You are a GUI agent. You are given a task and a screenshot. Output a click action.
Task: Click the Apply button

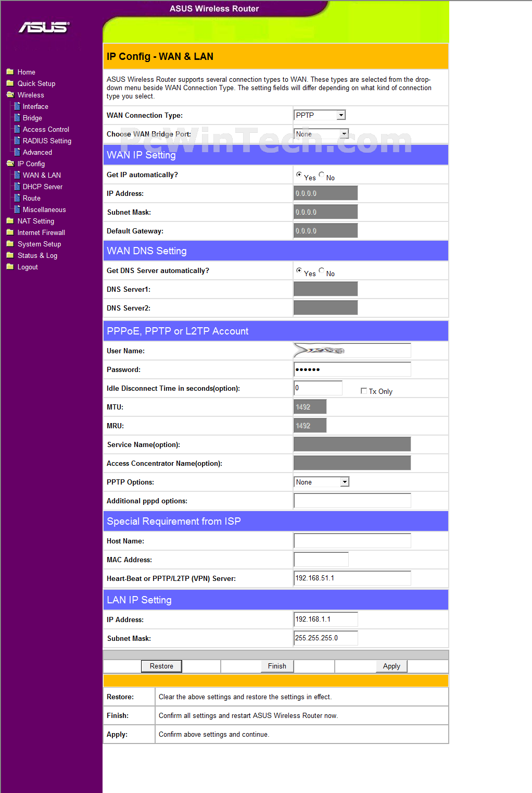coord(391,666)
